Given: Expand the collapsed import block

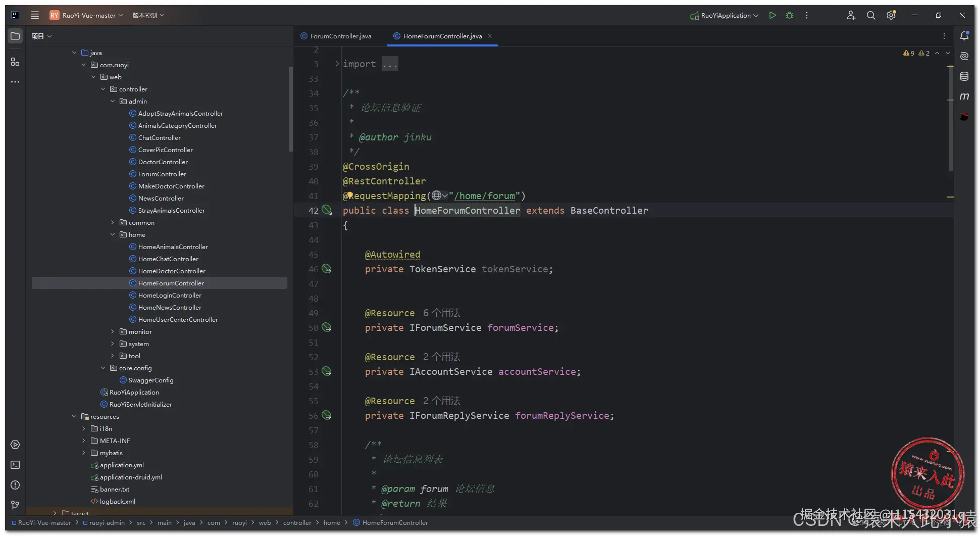Looking at the screenshot, I should [x=337, y=64].
